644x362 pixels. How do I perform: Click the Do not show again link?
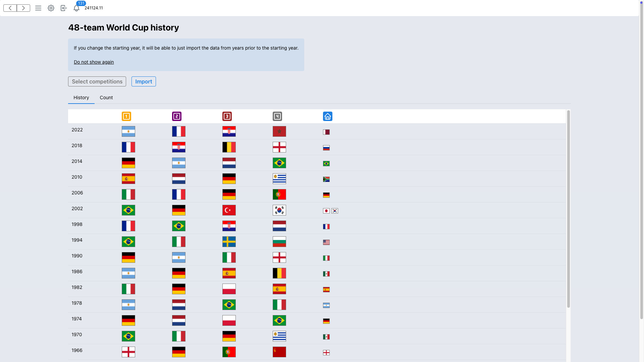(x=94, y=62)
